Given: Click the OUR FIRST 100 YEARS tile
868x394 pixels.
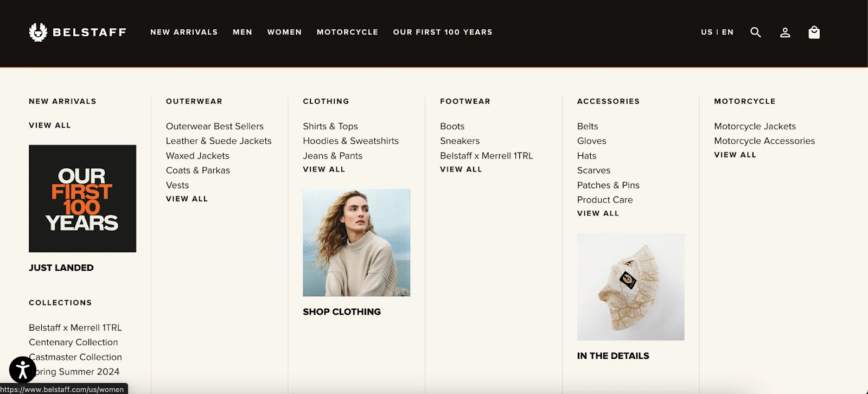Looking at the screenshot, I should click(x=82, y=199).
